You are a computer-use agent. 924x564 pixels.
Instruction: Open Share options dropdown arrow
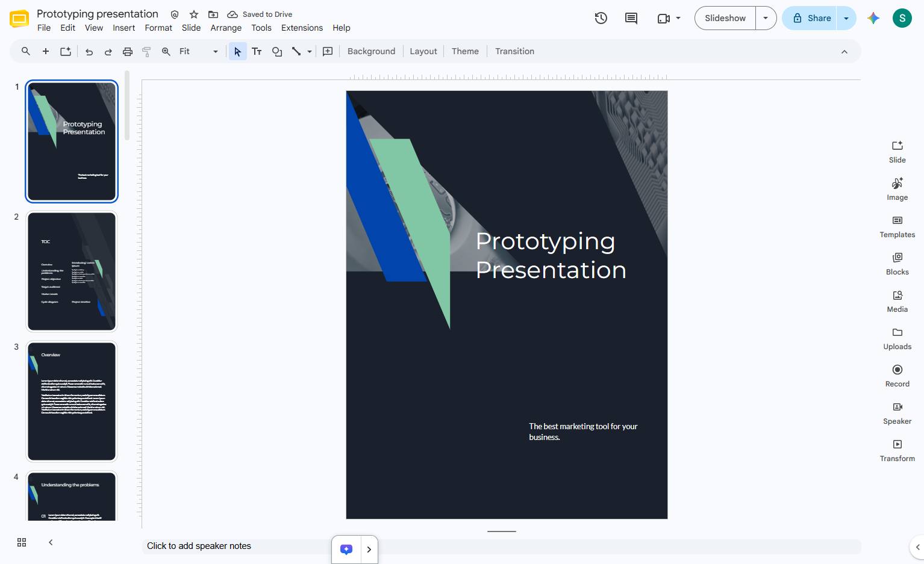tap(846, 18)
